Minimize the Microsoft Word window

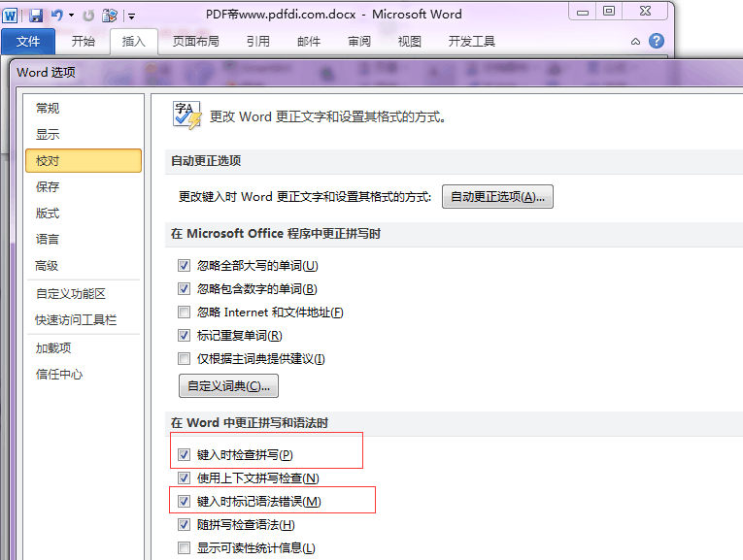[583, 12]
